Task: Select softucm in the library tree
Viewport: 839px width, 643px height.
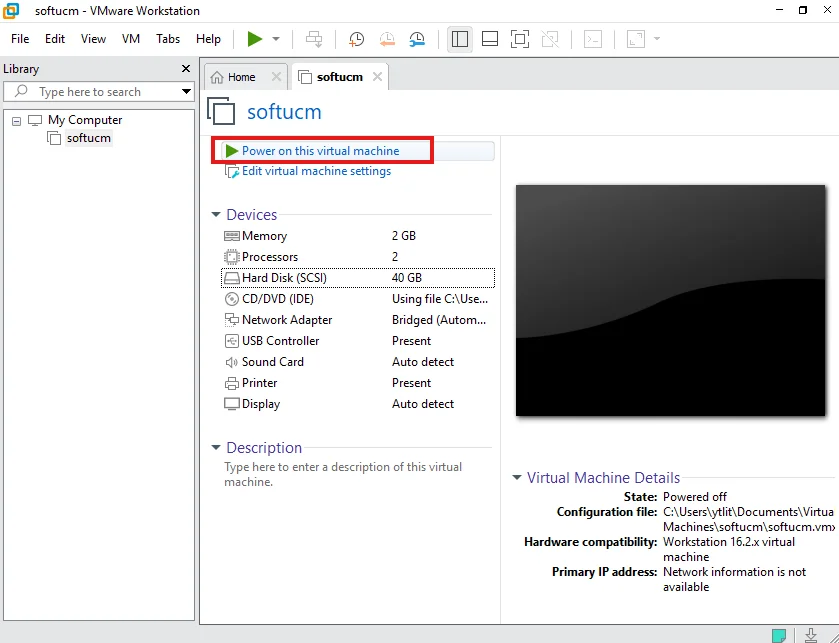Action: coord(88,138)
